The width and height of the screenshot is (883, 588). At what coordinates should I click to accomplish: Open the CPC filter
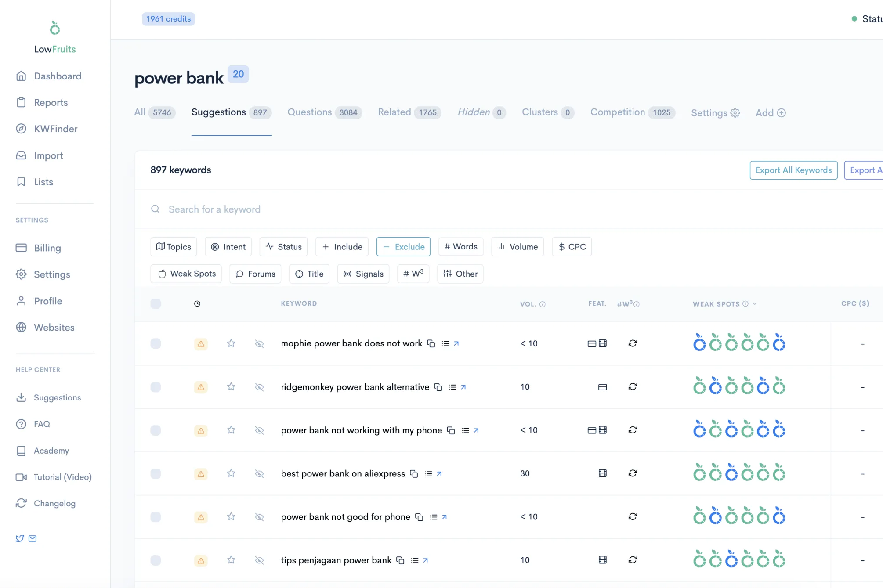pyautogui.click(x=572, y=247)
